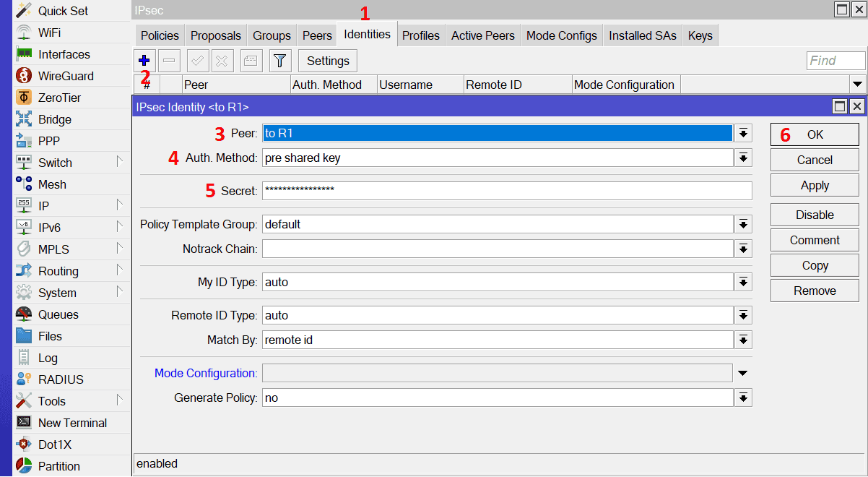Expand the Mode Configuration field arrow
868x477 pixels.
pyautogui.click(x=743, y=373)
